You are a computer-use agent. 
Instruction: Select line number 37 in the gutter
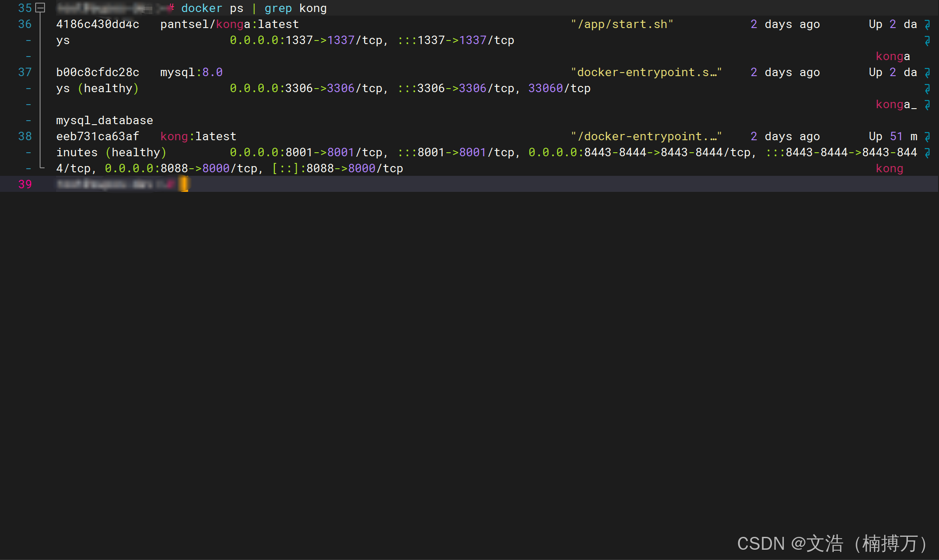pos(25,73)
